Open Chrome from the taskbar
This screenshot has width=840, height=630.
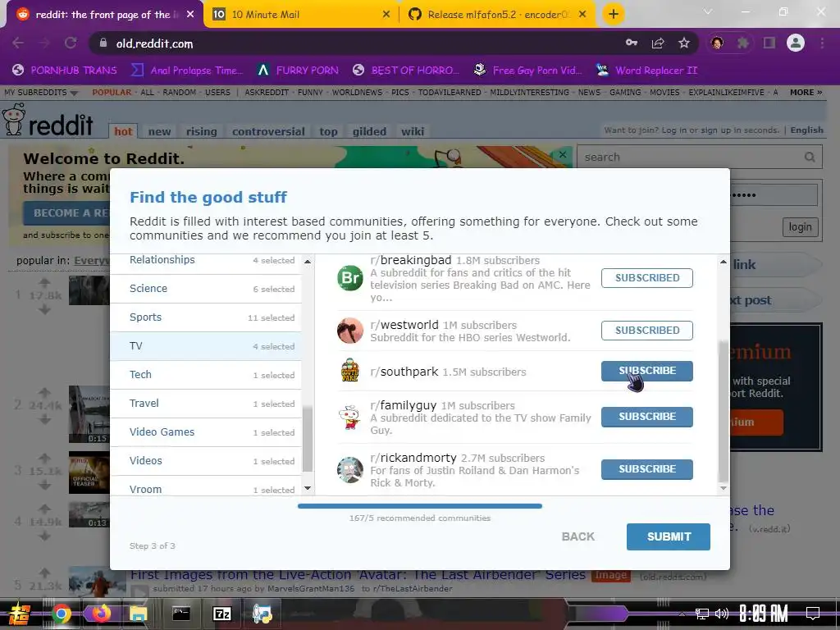point(61,614)
